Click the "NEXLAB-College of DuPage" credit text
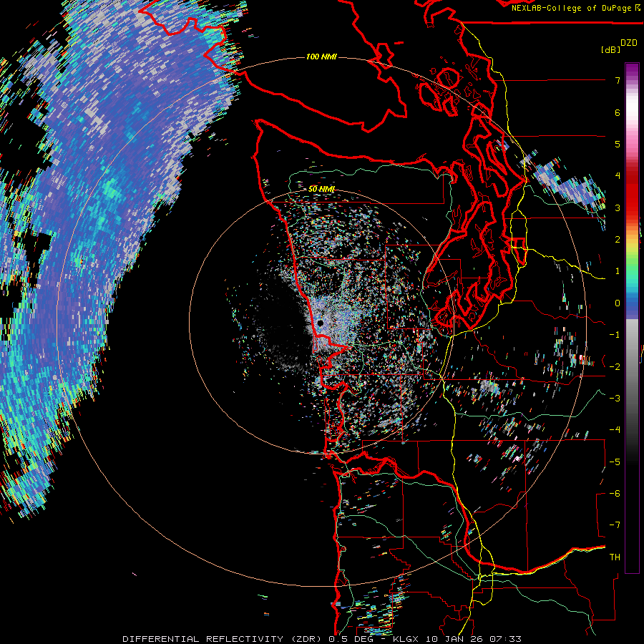 (x=571, y=8)
